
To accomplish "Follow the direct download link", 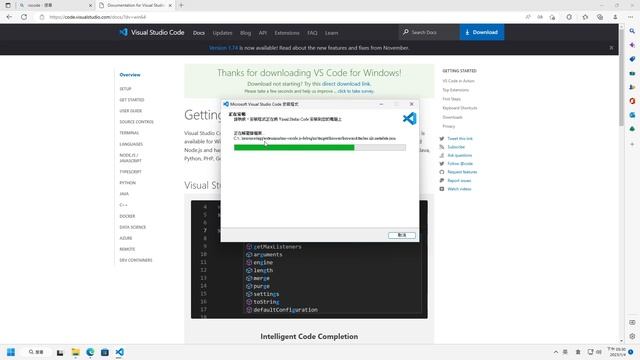I will (x=346, y=84).
